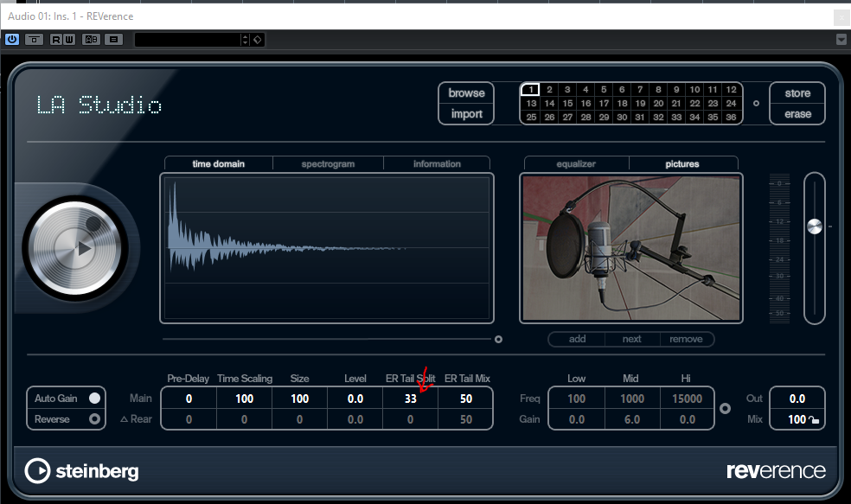Click the impulse response waveform display
The image size is (851, 504).
(327, 248)
